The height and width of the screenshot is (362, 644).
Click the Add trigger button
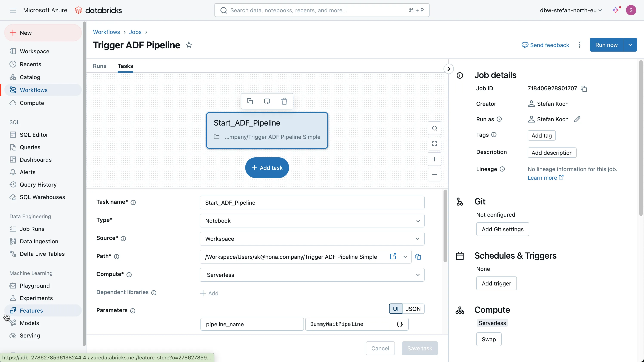click(x=496, y=283)
